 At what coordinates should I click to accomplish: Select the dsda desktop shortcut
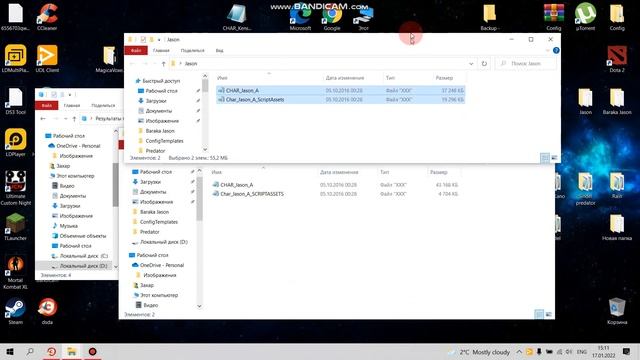[x=47, y=311]
